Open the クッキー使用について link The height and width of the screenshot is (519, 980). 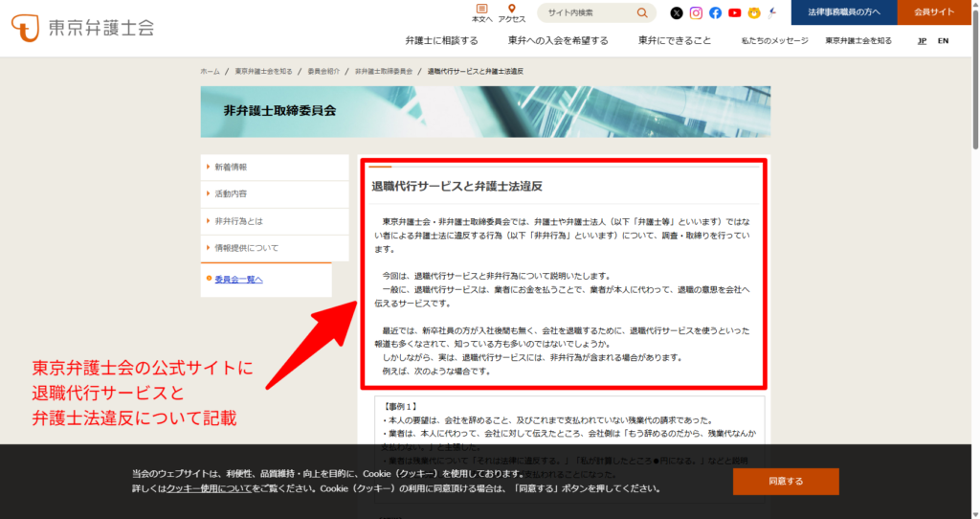209,488
